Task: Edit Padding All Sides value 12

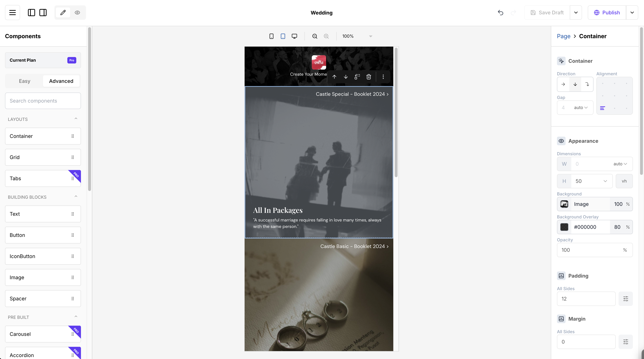Action: tap(586, 299)
